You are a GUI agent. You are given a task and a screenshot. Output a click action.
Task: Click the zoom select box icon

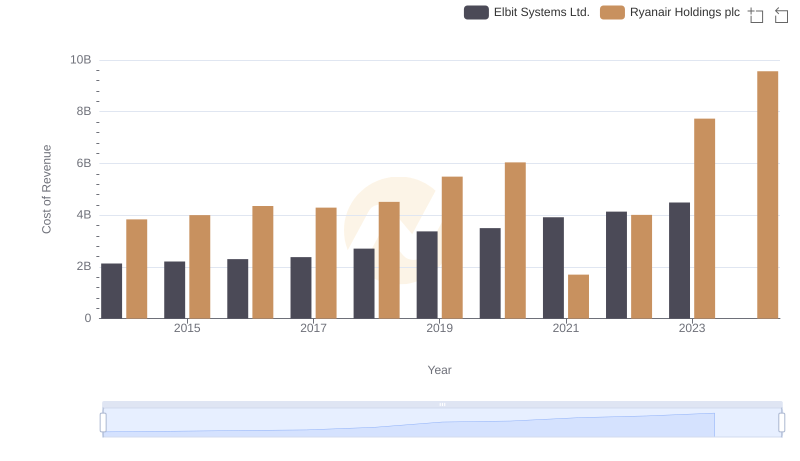click(x=756, y=15)
